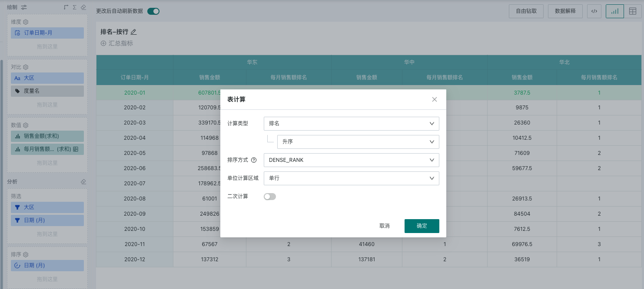Click the 确定 button

(422, 226)
